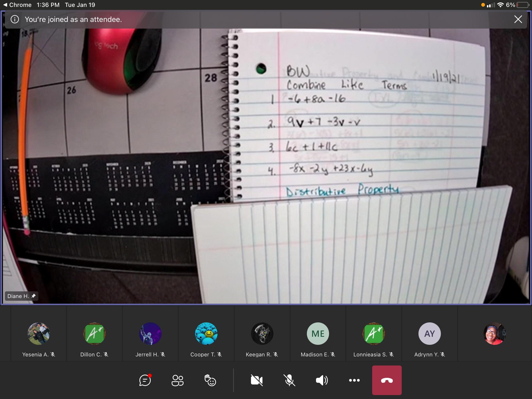Open the more options ellipsis menu
Screen dimensions: 532x399
tap(354, 380)
